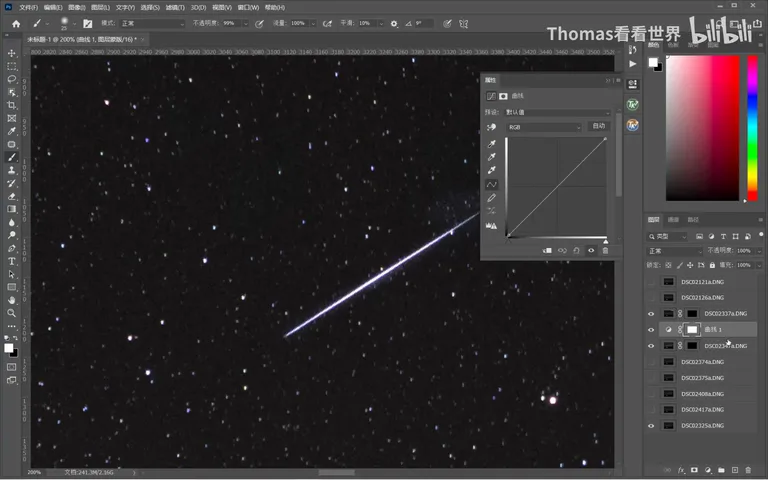Open the 图层(L) menu
The height and width of the screenshot is (480, 768).
[x=100, y=7]
